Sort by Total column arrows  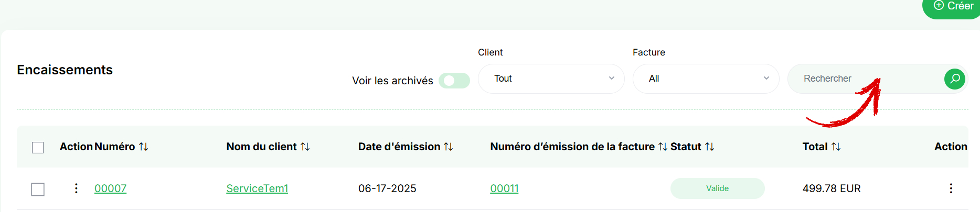tap(836, 147)
